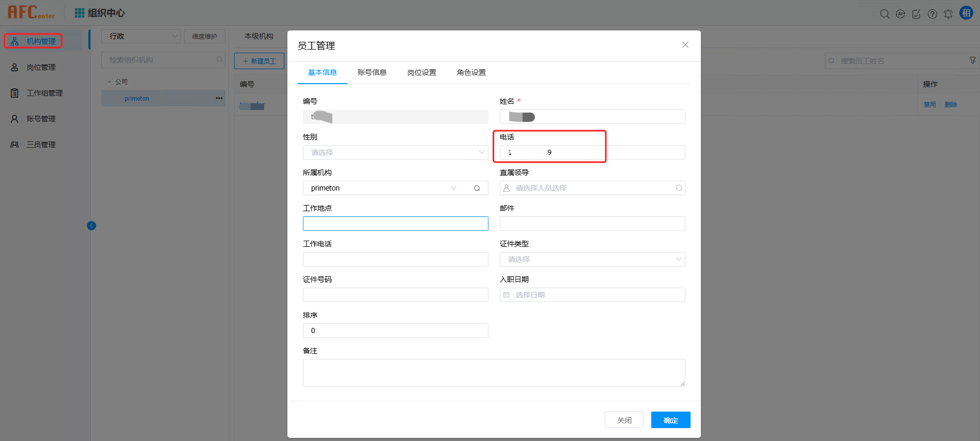Open the notification bell icon
This screenshot has height=441, width=980.
pos(948,14)
